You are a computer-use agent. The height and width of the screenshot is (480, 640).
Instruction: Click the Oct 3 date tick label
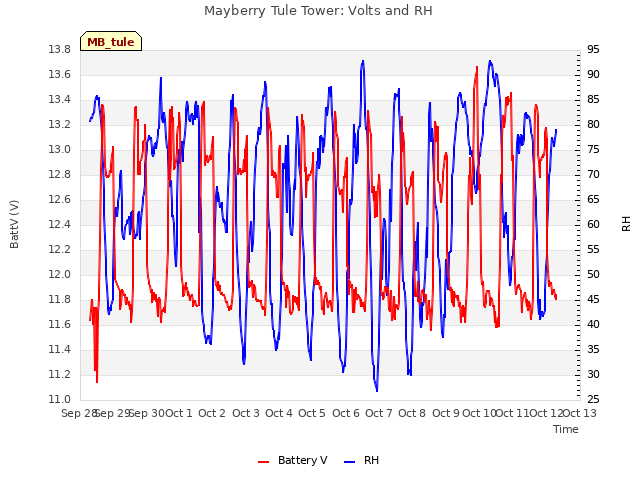[246, 413]
